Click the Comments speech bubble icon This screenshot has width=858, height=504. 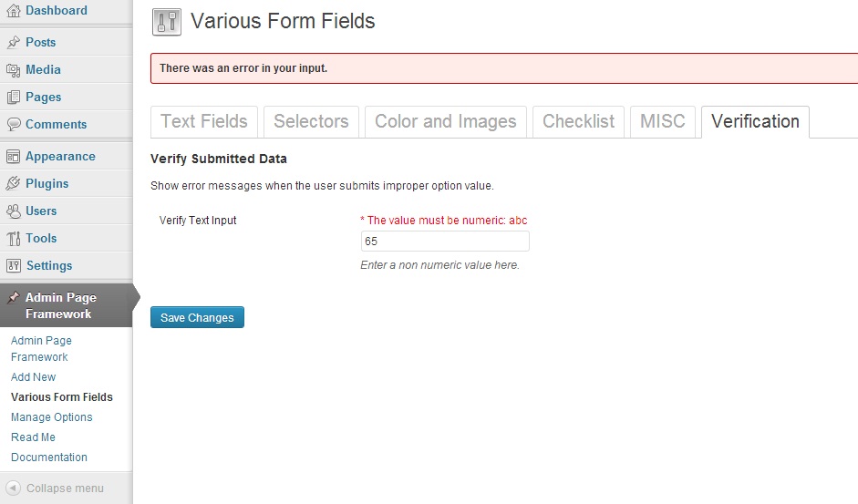(x=13, y=124)
